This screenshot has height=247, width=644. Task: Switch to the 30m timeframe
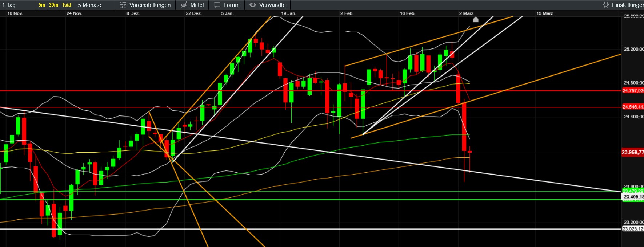pos(53,5)
